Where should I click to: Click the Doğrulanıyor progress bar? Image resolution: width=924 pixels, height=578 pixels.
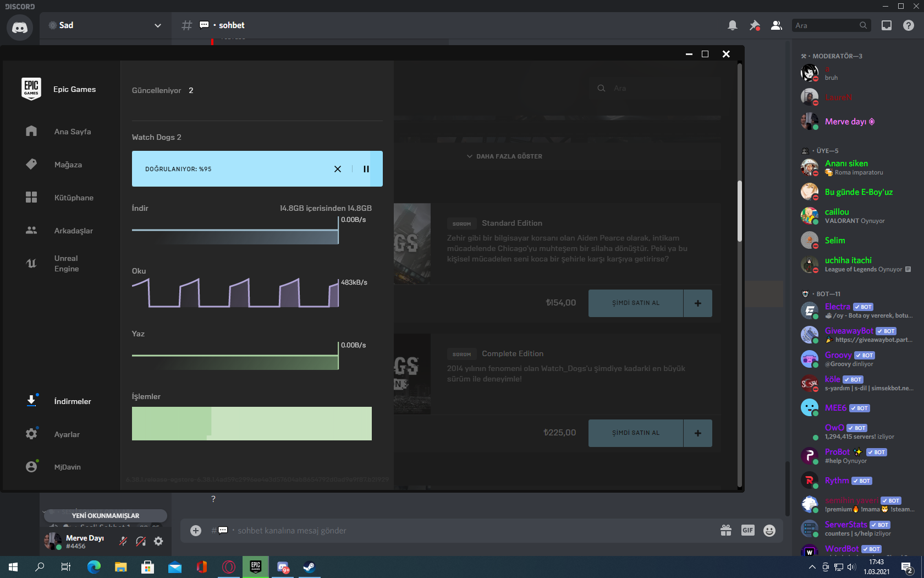point(257,169)
